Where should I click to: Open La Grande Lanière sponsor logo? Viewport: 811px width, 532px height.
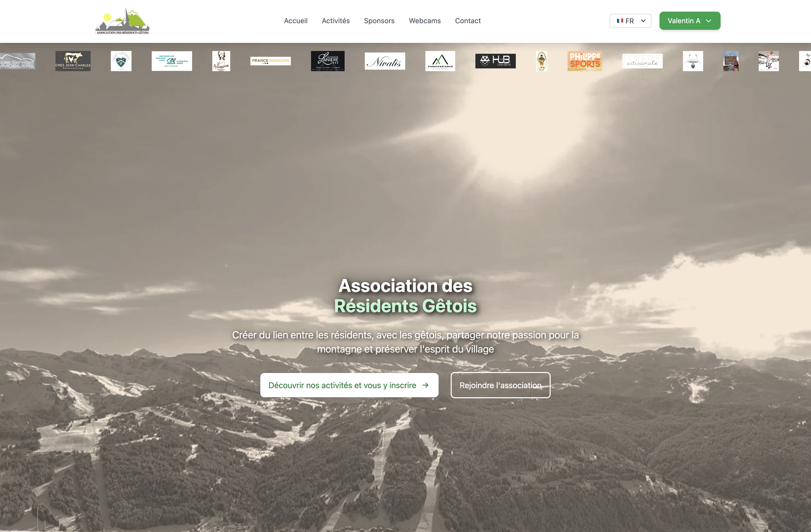click(327, 61)
